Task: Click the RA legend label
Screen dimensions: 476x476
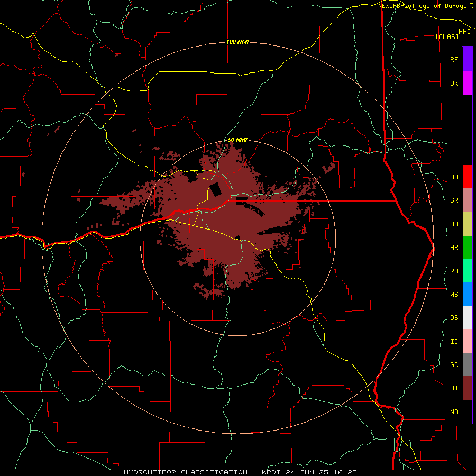Action: point(454,271)
